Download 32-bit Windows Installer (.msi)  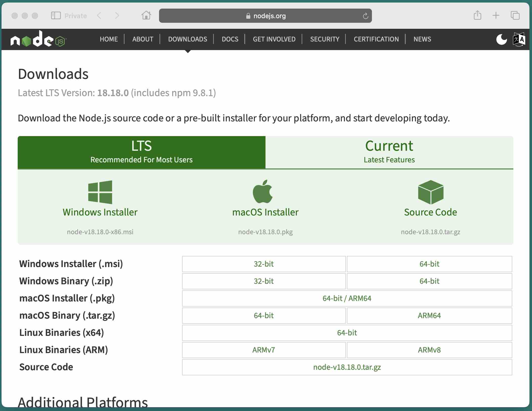pos(264,264)
